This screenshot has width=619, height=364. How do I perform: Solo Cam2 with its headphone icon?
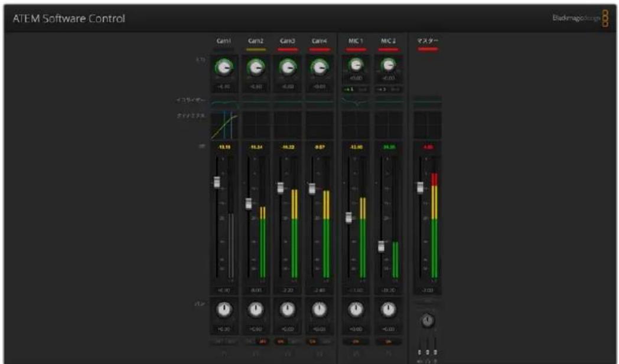(x=256, y=354)
